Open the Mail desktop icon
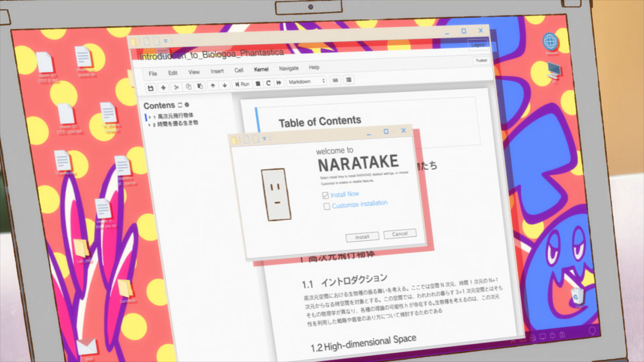 pyautogui.click(x=87, y=349)
